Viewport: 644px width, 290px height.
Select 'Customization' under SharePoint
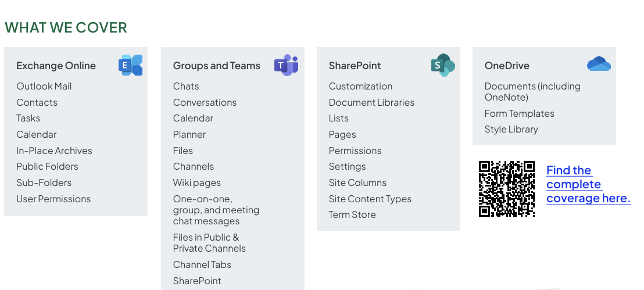click(360, 86)
